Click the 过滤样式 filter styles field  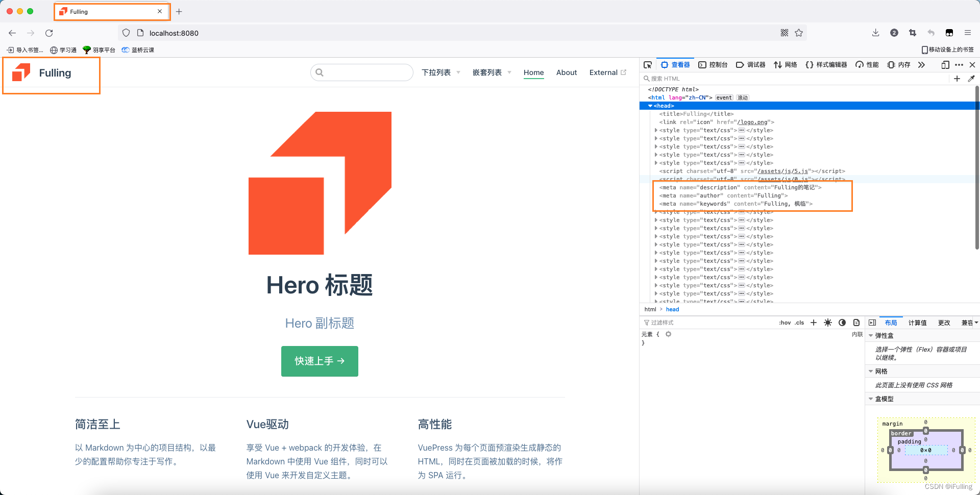click(709, 323)
